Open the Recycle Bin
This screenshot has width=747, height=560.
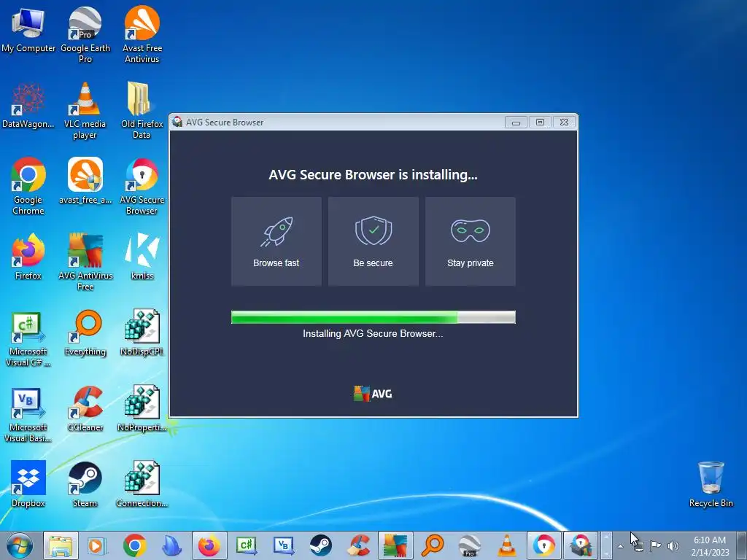tap(711, 484)
